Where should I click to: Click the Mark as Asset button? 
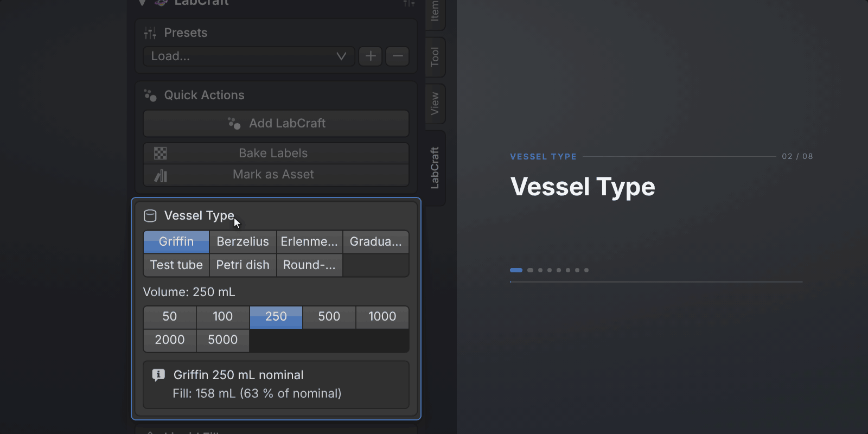pyautogui.click(x=276, y=175)
